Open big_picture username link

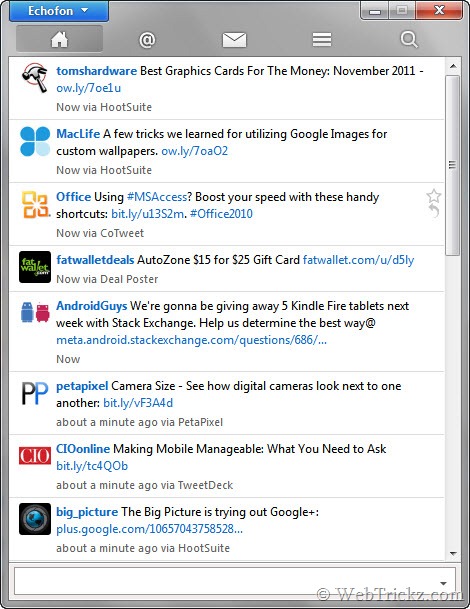87,512
